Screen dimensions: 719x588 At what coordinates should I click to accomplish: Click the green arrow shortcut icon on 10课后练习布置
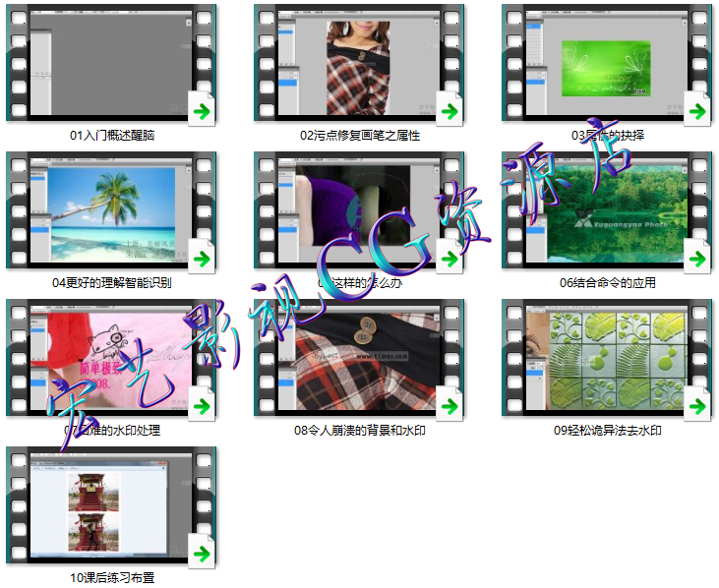tap(202, 552)
